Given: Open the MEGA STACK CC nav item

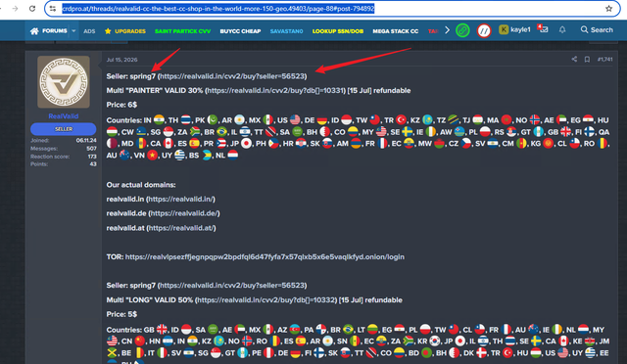Looking at the screenshot, I should click(396, 31).
